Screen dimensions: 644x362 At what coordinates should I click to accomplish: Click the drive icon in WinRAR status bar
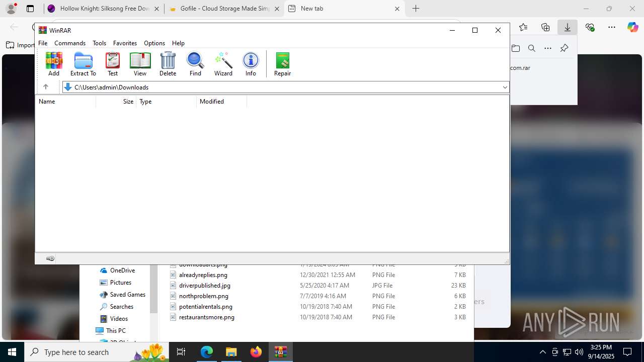pyautogui.click(x=50, y=258)
